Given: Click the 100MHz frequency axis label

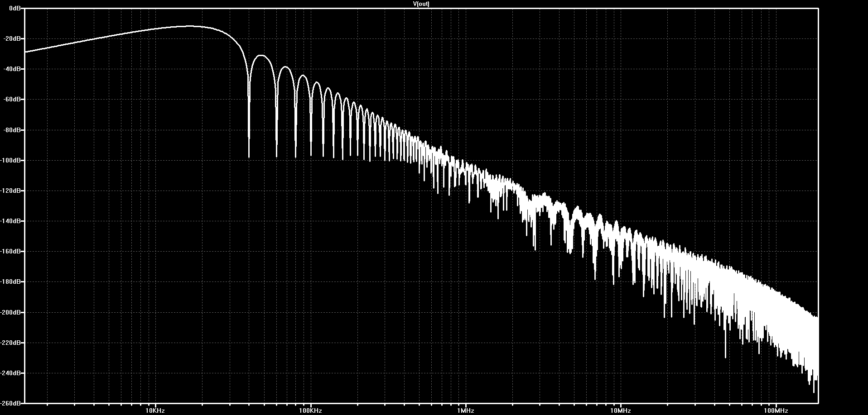Looking at the screenshot, I should (x=776, y=410).
